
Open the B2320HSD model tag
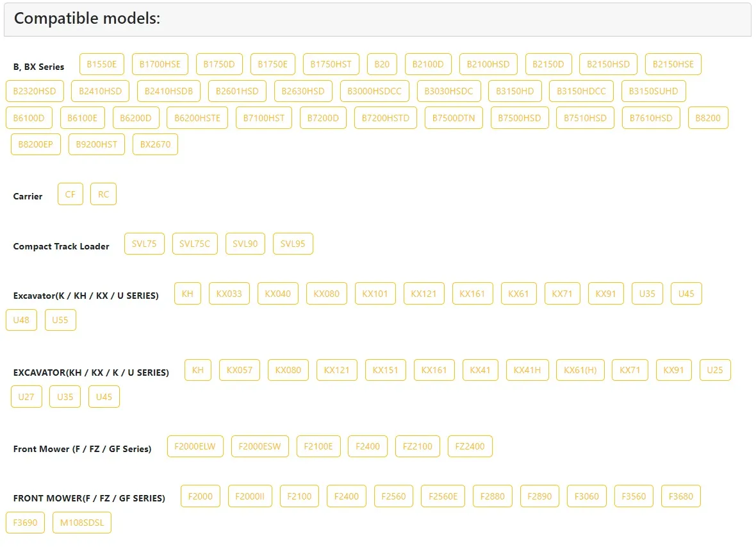click(35, 91)
